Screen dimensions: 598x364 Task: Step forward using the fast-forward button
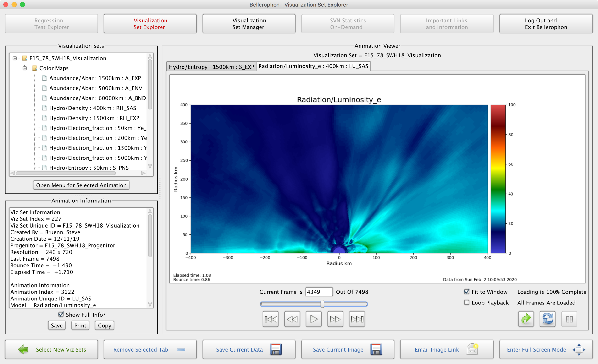click(335, 319)
